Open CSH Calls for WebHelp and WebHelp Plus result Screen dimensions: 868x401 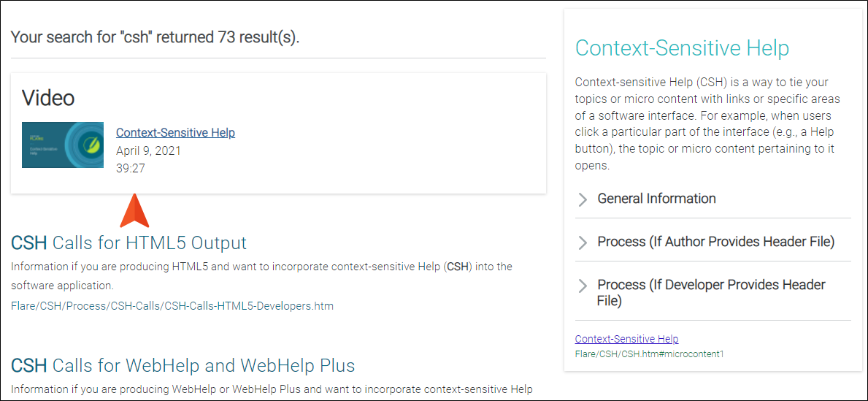[x=183, y=365]
